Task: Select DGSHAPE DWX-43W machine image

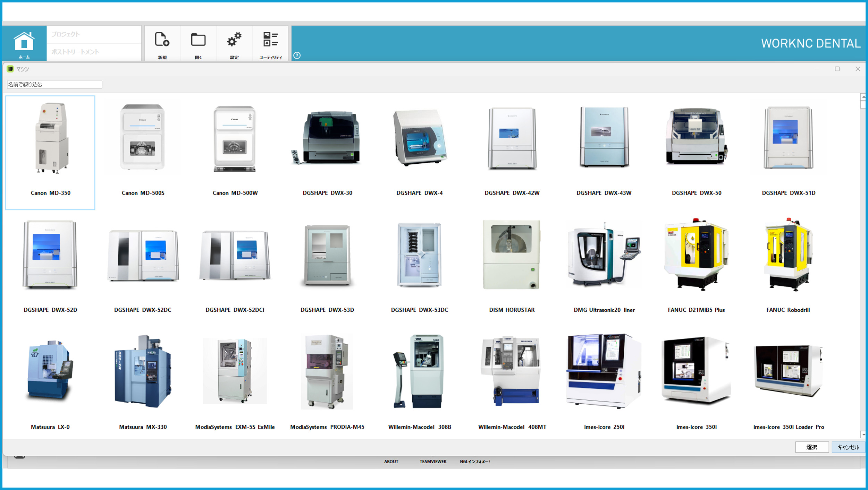Action: click(604, 137)
